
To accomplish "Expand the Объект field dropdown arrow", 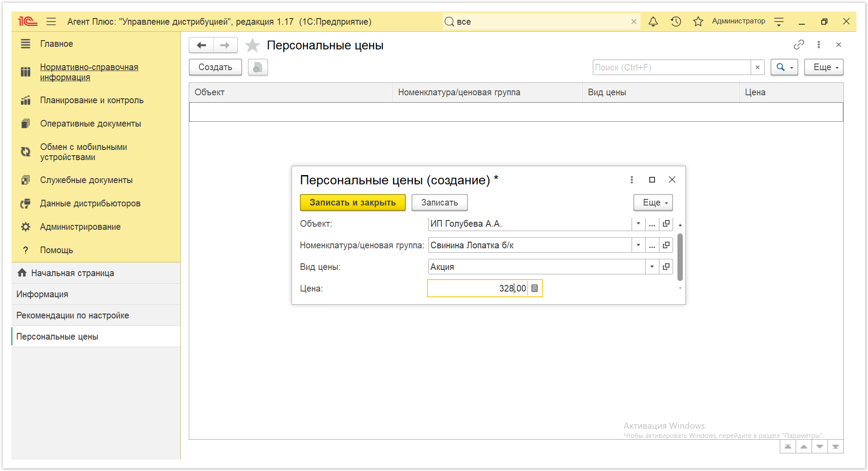I will click(x=638, y=224).
